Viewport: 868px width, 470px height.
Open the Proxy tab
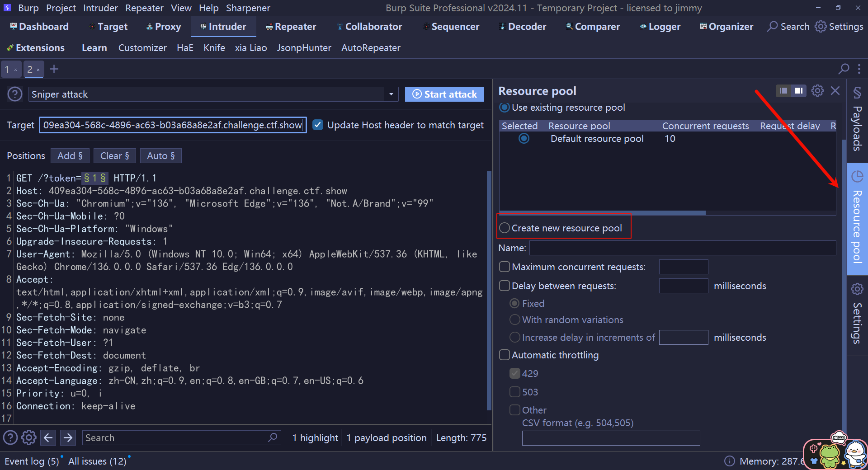point(163,27)
